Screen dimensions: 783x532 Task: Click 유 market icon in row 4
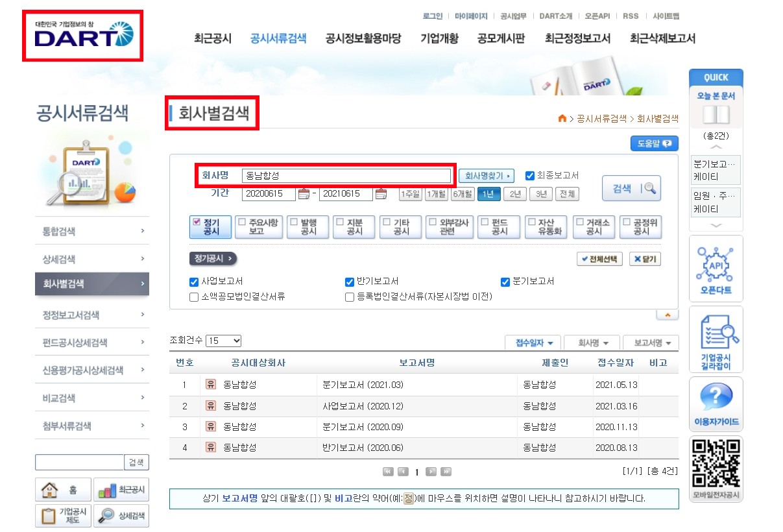coord(210,448)
